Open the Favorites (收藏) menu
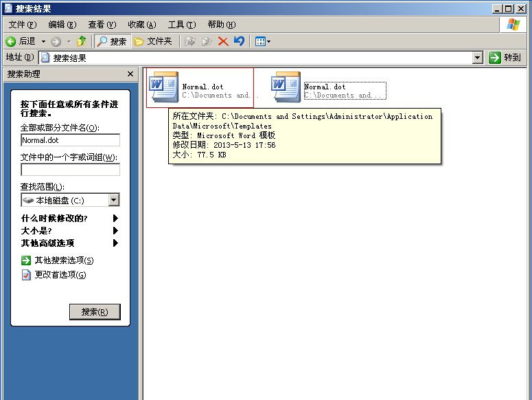532x400 pixels. pyautogui.click(x=141, y=25)
